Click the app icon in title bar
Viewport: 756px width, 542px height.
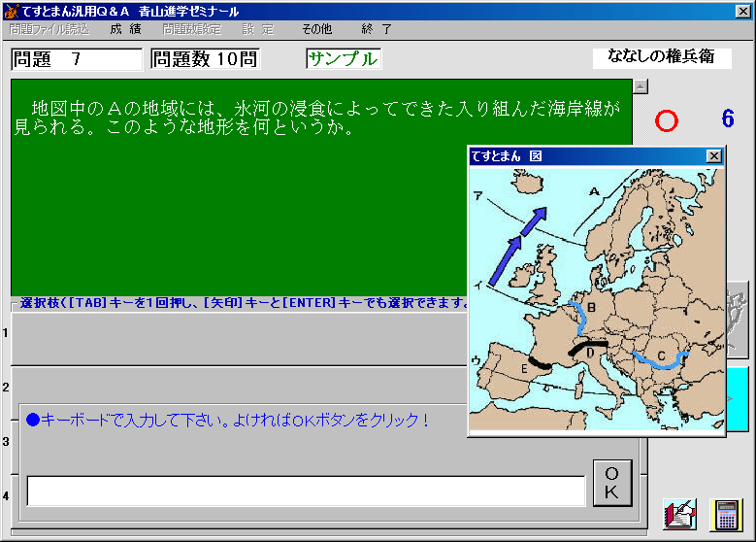coord(11,11)
